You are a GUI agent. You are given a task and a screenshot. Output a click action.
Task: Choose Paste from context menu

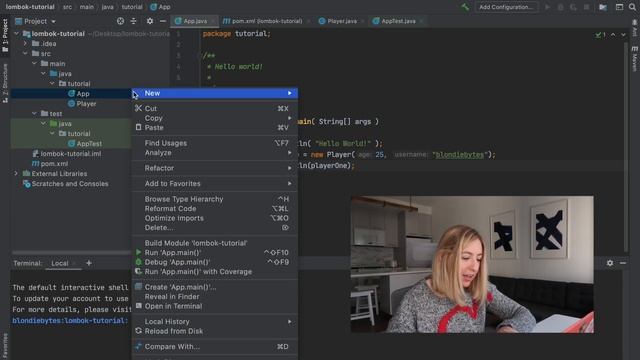215,128
